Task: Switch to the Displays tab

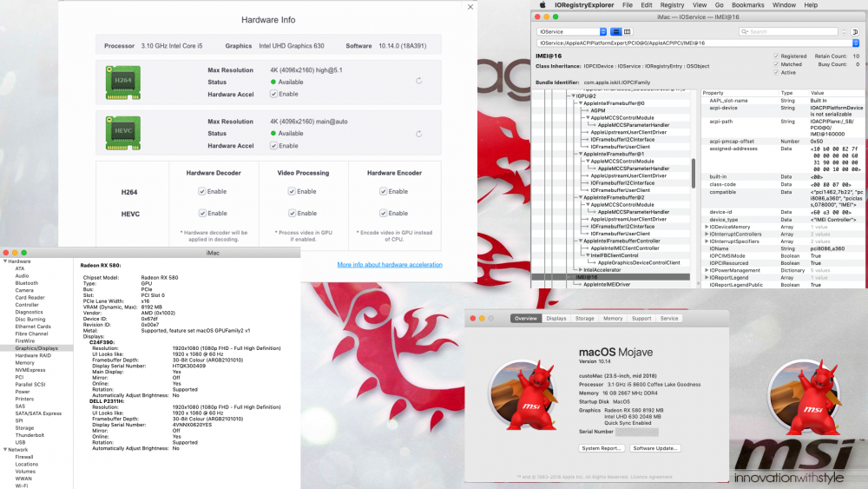Action: point(556,319)
